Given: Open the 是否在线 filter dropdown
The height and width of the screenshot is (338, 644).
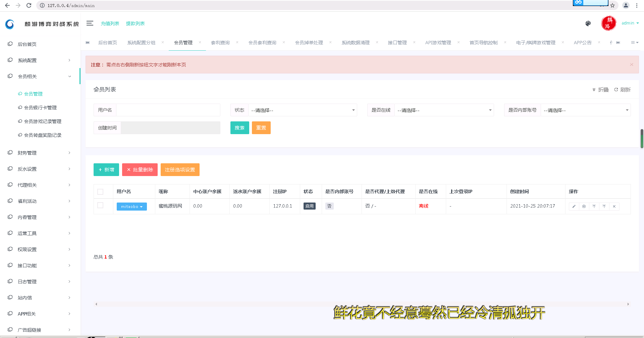Looking at the screenshot, I should tap(444, 110).
